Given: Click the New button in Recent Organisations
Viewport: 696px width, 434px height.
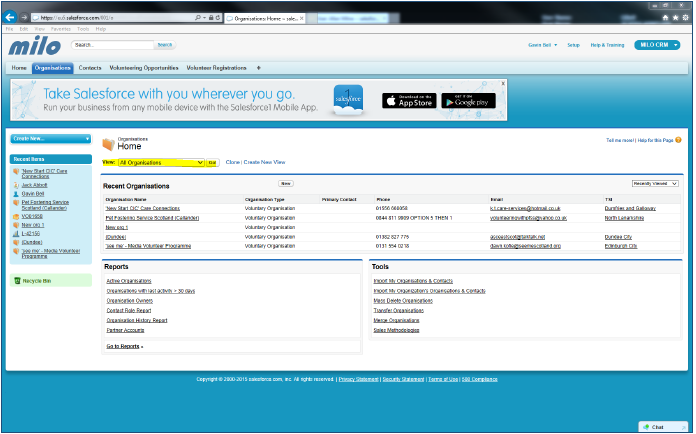Looking at the screenshot, I should click(286, 184).
